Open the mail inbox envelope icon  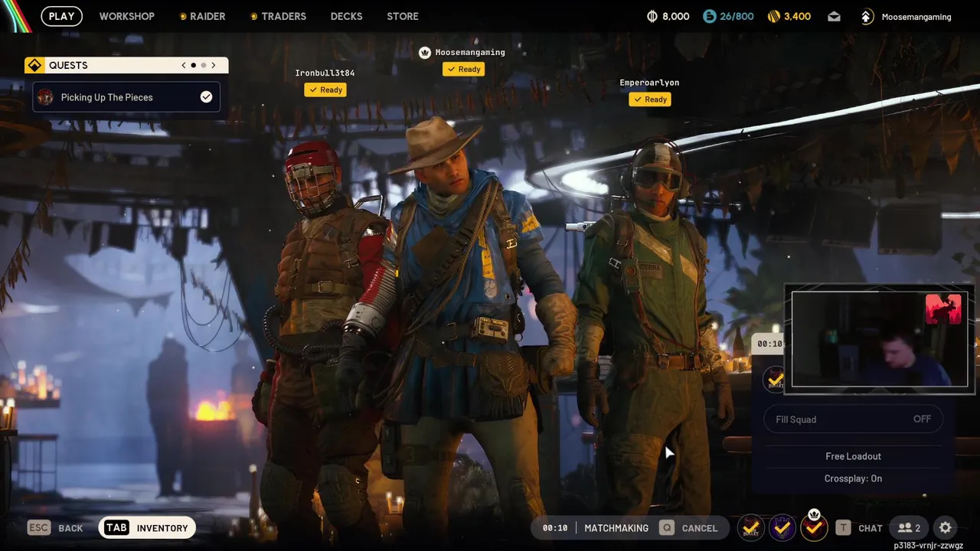pyautogui.click(x=834, y=16)
